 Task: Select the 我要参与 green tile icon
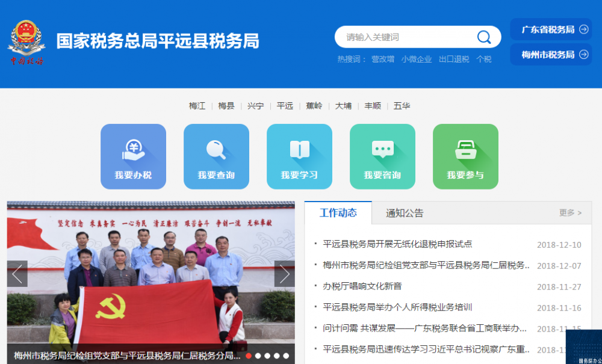(465, 150)
